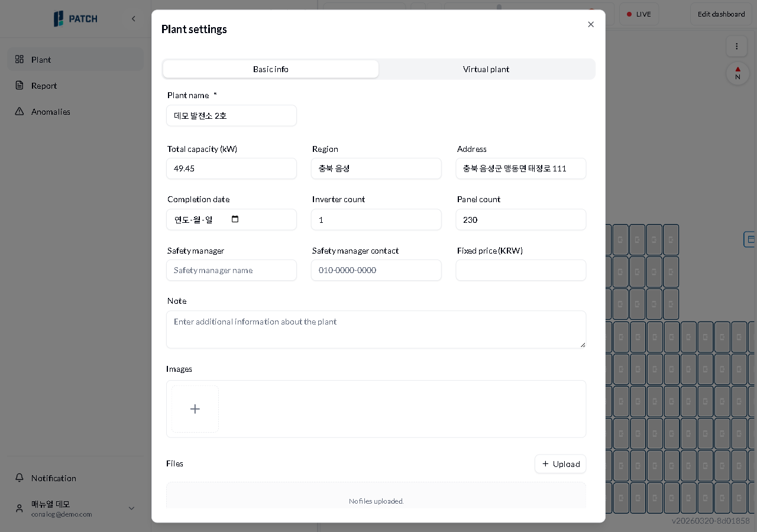Select the Basic info tab
This screenshot has height=532, width=757.
(x=271, y=69)
